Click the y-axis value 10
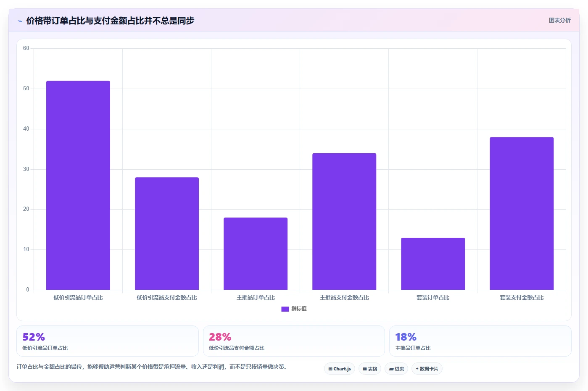This screenshot has width=588, height=391. [x=26, y=249]
